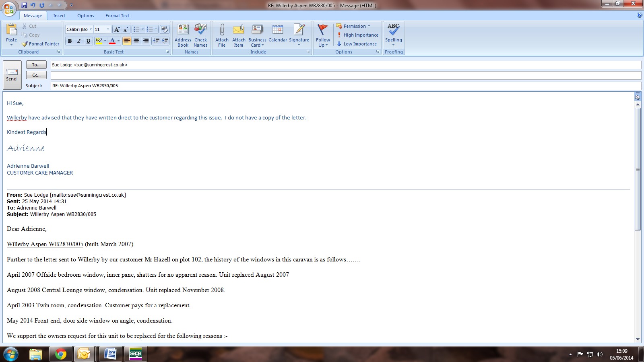644x362 pixels.
Task: Run the Spelling check
Action: [393, 30]
